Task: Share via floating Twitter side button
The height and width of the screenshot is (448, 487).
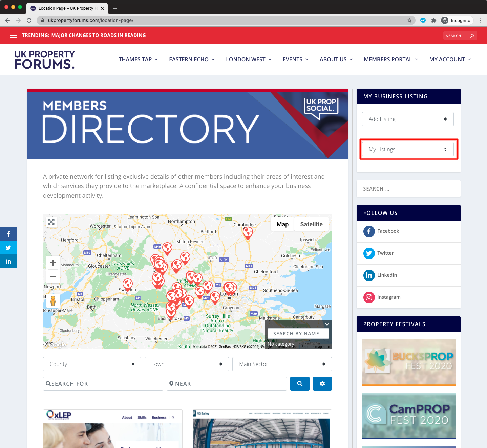Action: click(x=8, y=248)
